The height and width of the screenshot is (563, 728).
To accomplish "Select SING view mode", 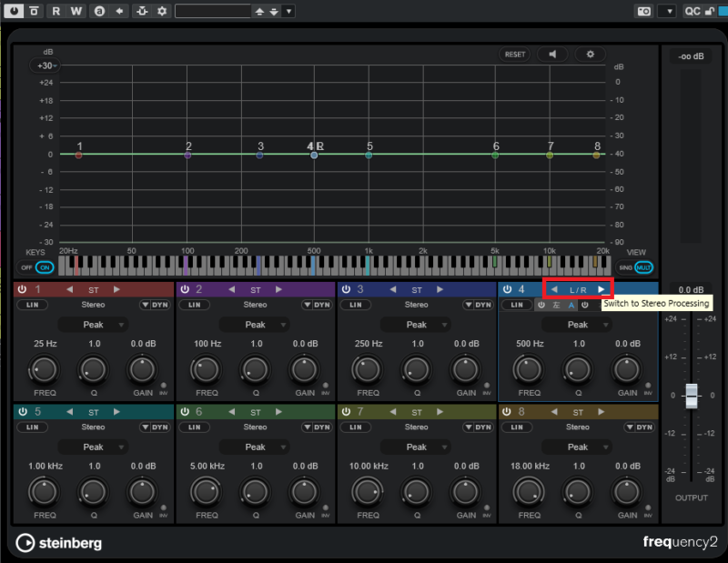I will pyautogui.click(x=625, y=267).
